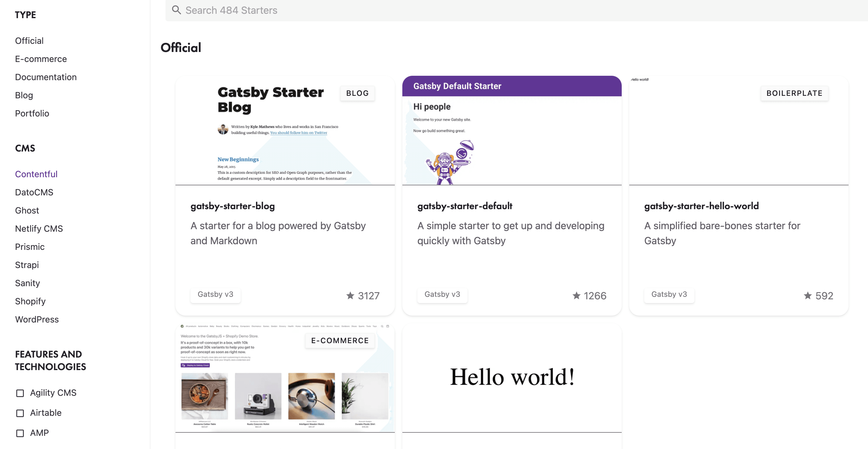Click the large Hello world! preview thumbnail

(x=512, y=378)
